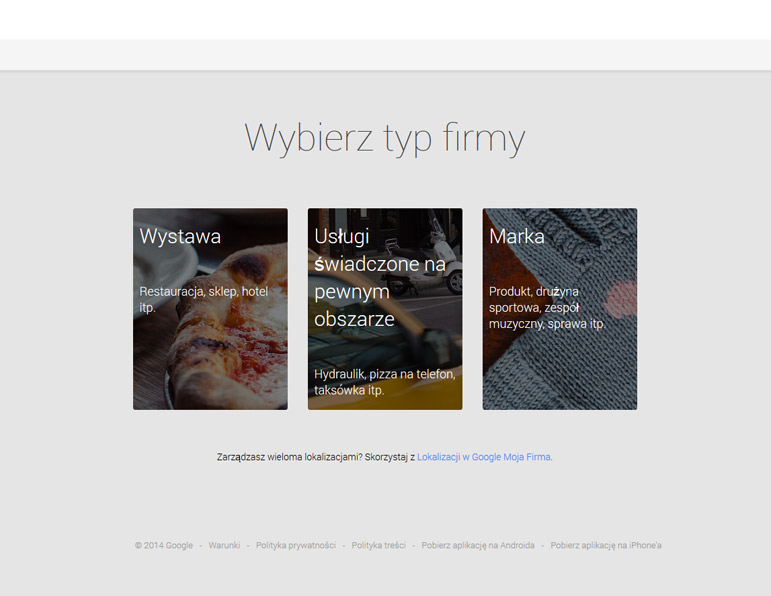Open the Lokalizacji w Google Moja Firma link
The image size is (771, 596).
484,457
